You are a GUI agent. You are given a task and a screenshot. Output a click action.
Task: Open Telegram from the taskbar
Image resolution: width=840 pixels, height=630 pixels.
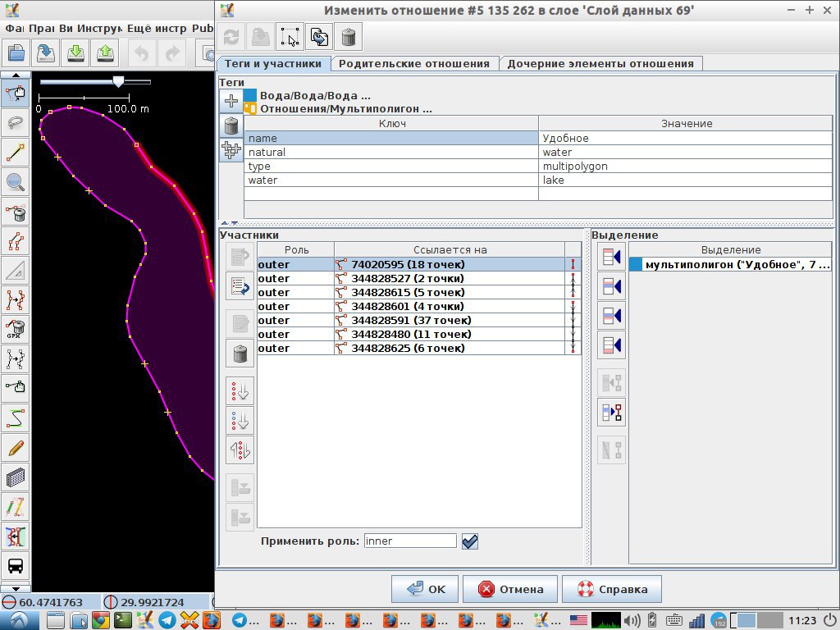(x=167, y=620)
